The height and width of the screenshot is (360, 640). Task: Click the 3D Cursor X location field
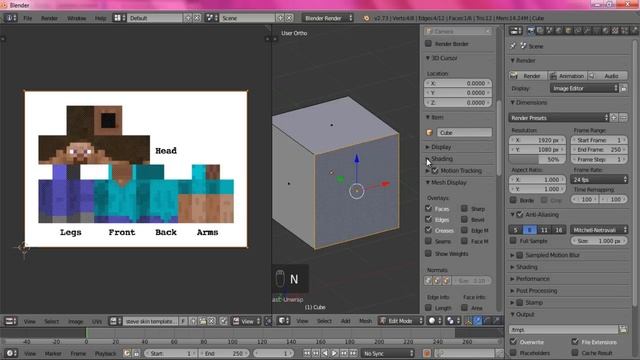click(x=458, y=83)
